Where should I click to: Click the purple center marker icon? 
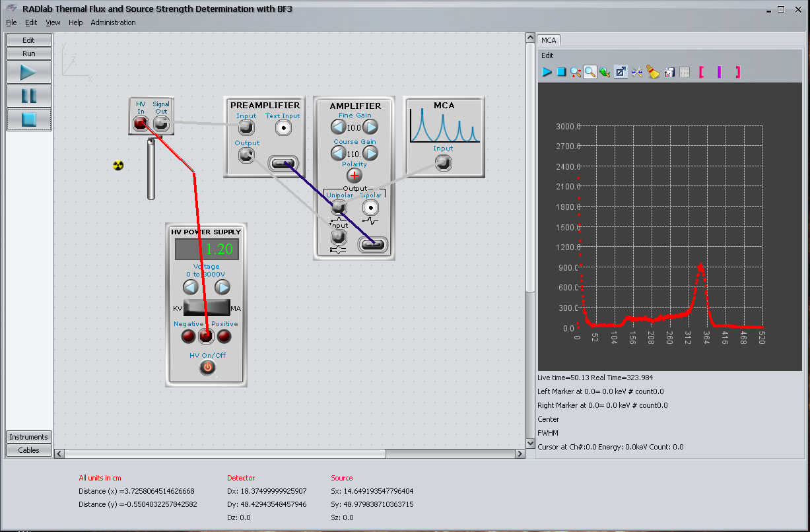(x=719, y=72)
